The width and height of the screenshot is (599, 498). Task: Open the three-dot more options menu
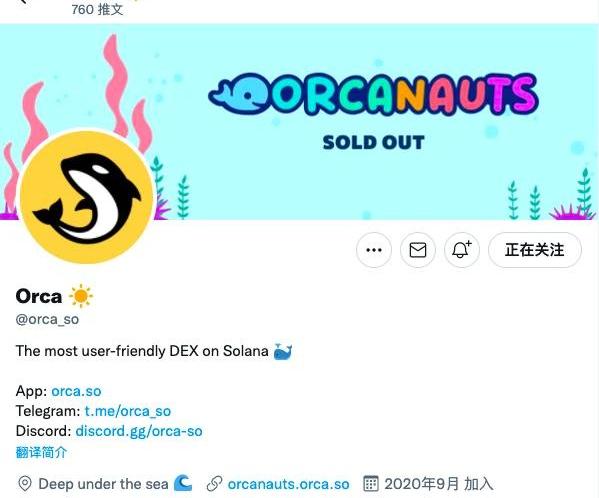tap(374, 250)
